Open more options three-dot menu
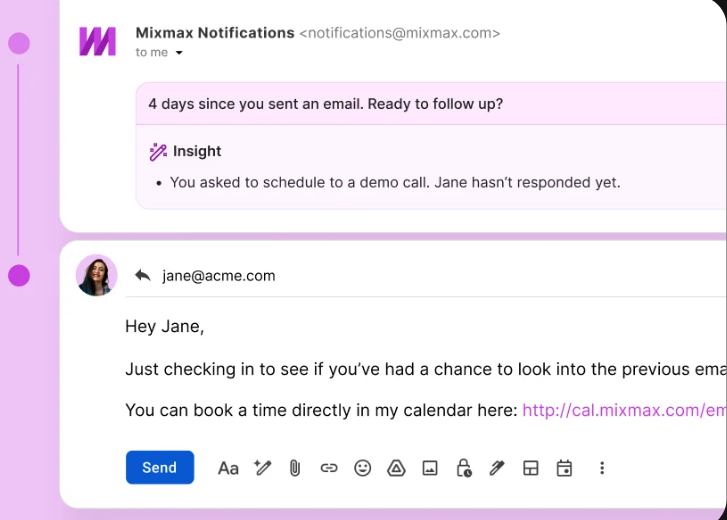The image size is (727, 520). [x=602, y=468]
